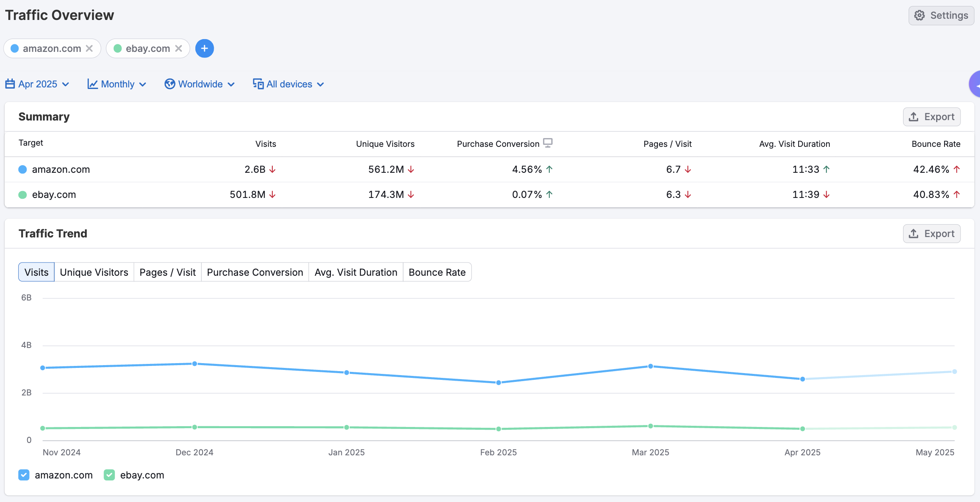
Task: Click the desktop monitor icon by Purchase Conversion
Action: (548, 143)
